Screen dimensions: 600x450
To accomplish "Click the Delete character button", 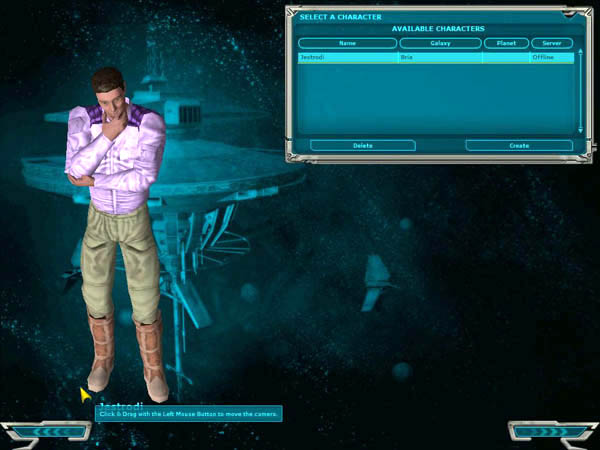I will tap(362, 145).
